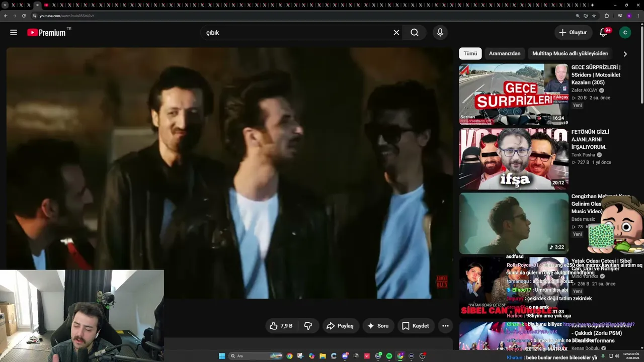This screenshot has height=362, width=644.
Task: Reload the YouTube page
Action: 24,16
